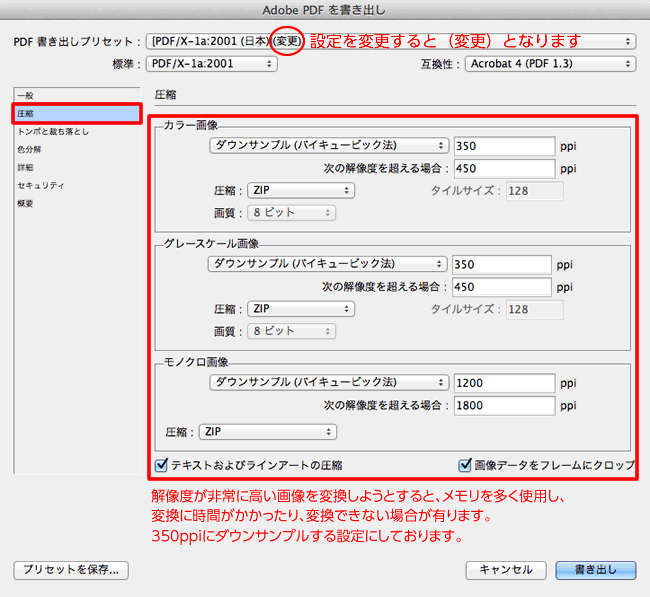Open カラー画像 画質 8 ビット dropdown

pyautogui.click(x=291, y=213)
